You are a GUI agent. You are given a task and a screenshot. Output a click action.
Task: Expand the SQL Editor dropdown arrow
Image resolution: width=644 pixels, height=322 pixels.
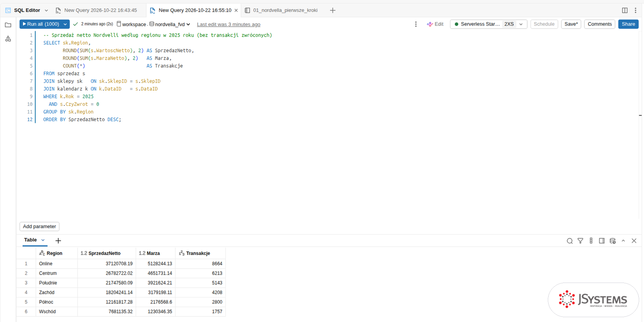pos(46,10)
